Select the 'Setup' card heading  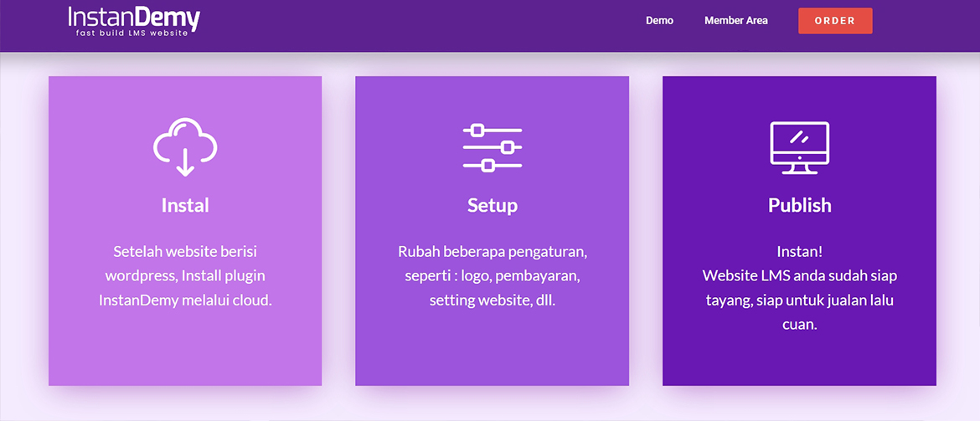click(493, 205)
